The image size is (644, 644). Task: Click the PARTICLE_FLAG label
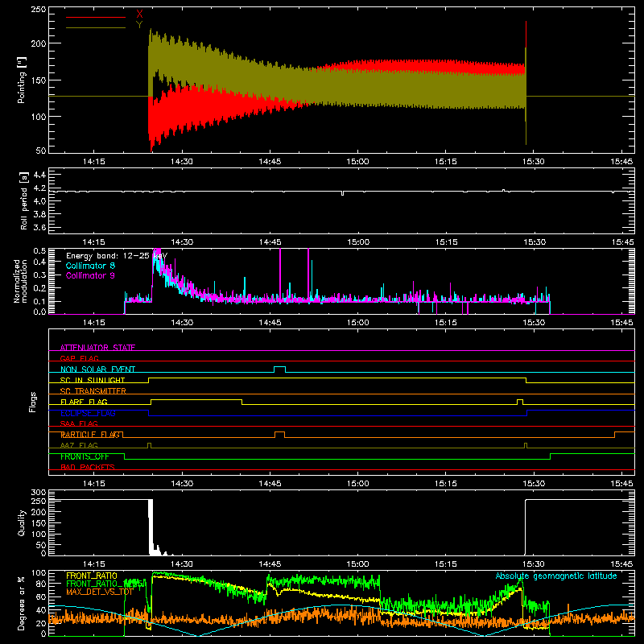point(90,435)
